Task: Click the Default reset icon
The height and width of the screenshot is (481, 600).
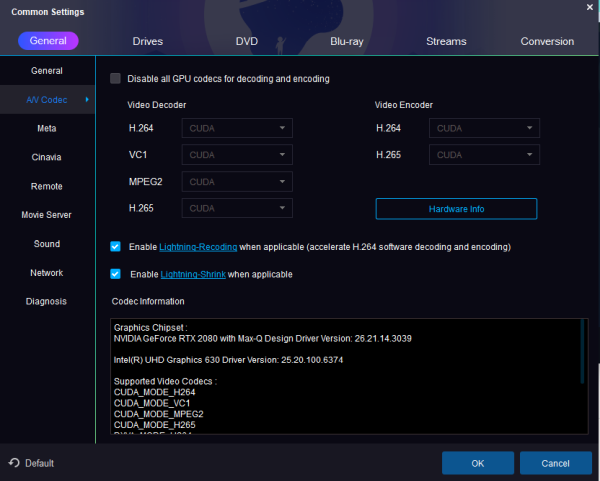Action: pos(14,463)
